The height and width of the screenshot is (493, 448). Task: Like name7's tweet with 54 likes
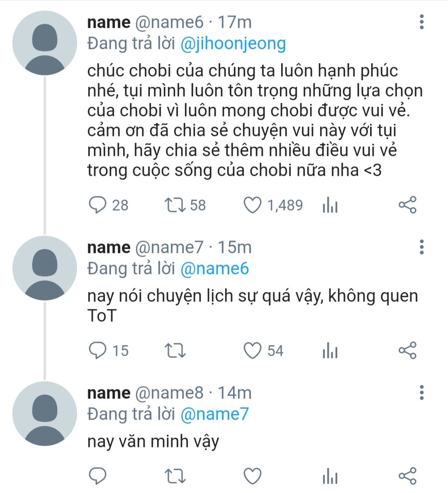click(x=252, y=351)
